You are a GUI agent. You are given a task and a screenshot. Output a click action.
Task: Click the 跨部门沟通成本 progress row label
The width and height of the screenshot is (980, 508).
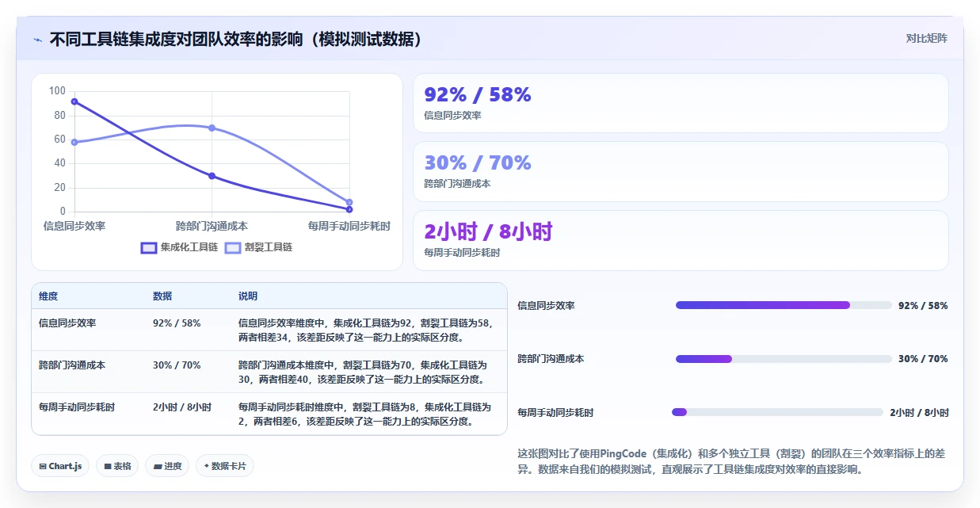tap(551, 359)
